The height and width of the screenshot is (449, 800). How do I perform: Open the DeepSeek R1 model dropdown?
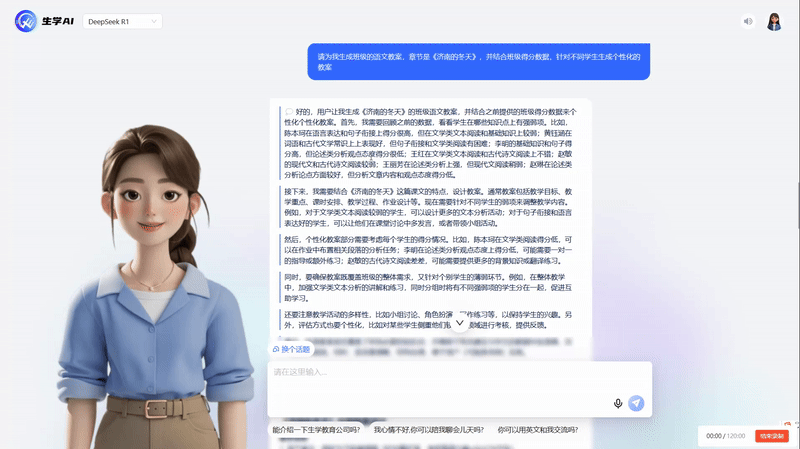click(x=120, y=21)
